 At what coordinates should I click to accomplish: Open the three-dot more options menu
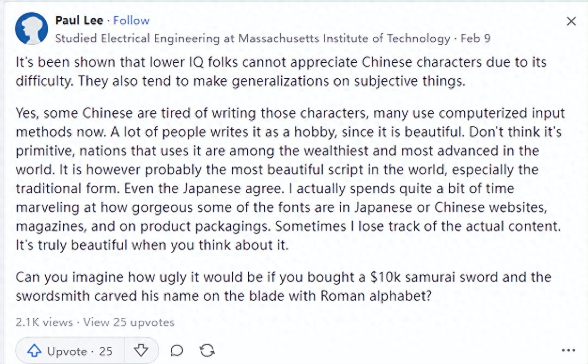[569, 351]
